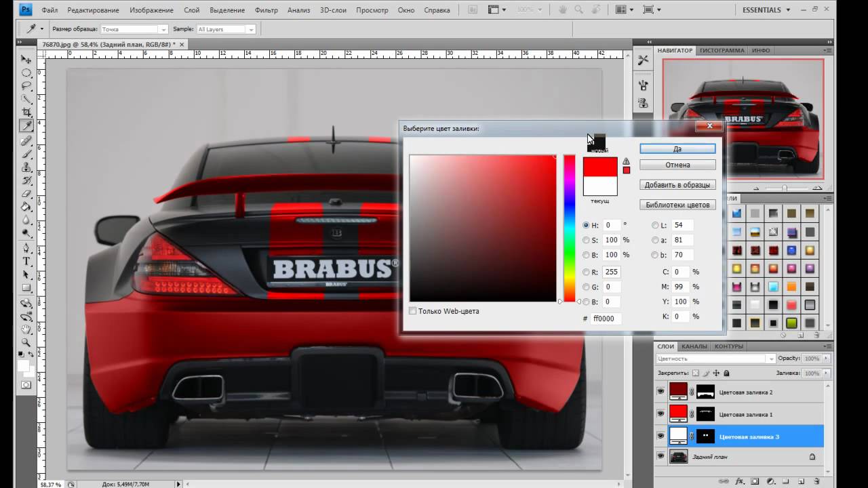Image resolution: width=868 pixels, height=488 pixels.
Task: Select the Hand tool in toolbox
Action: click(26, 329)
